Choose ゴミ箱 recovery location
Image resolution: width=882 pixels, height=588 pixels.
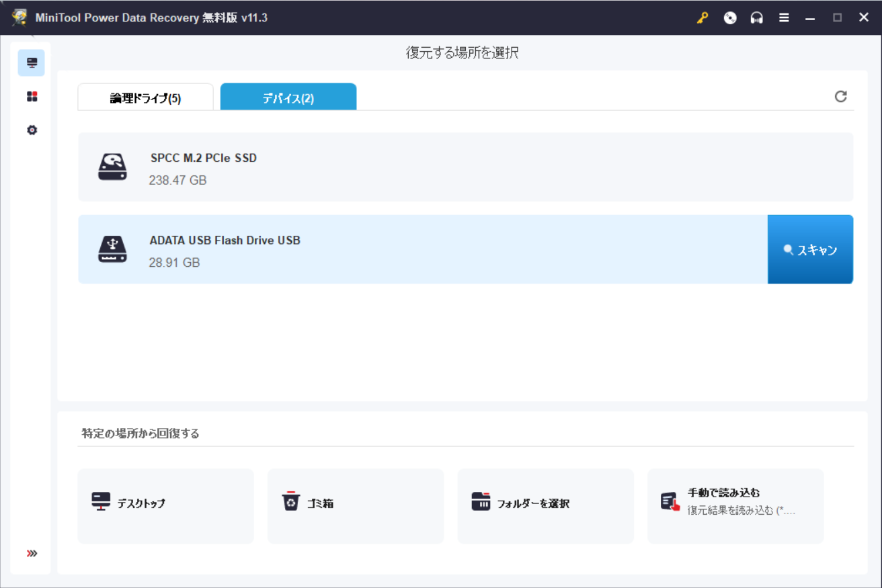356,506
